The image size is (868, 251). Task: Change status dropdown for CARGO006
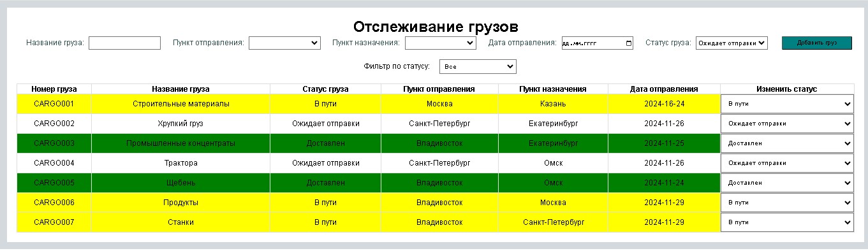point(787,203)
